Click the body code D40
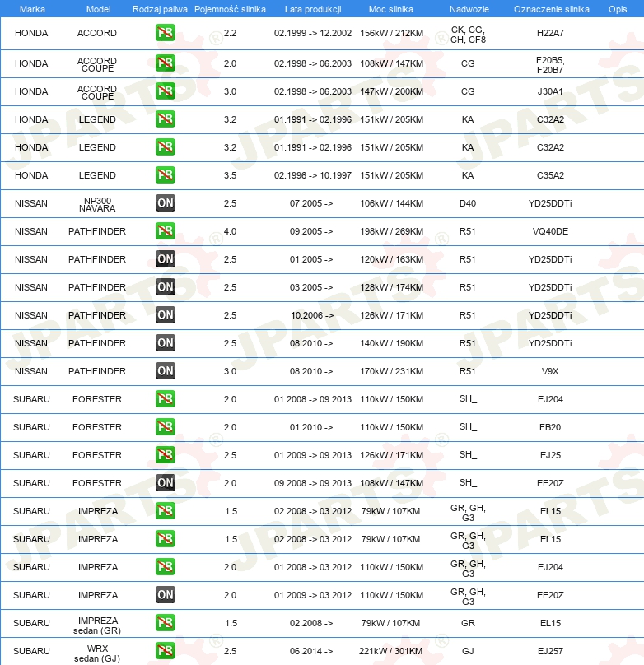 click(468, 203)
